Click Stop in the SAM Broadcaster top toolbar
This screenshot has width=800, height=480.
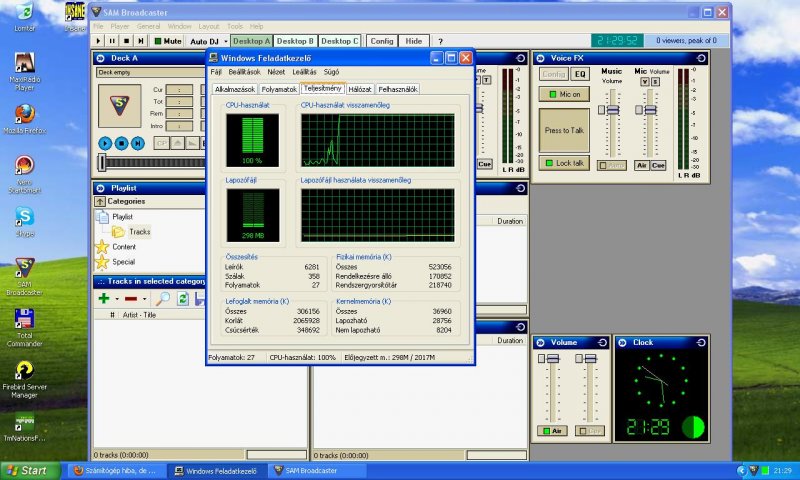[x=127, y=41]
